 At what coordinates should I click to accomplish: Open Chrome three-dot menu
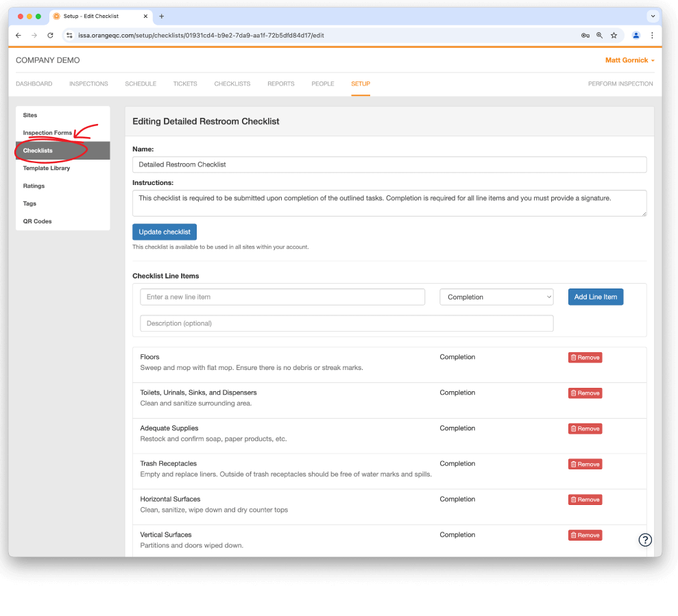[x=652, y=35]
